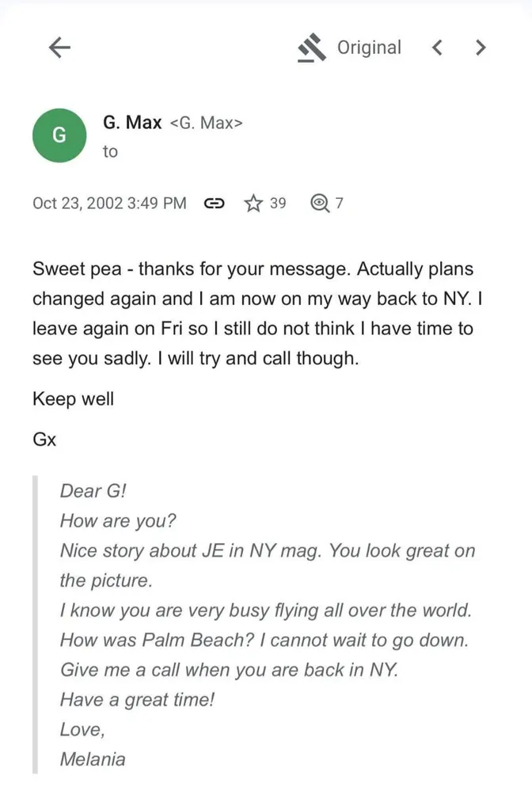Click the quoted "Dear G!" line
The width and height of the screenshot is (532, 792).
point(93,490)
